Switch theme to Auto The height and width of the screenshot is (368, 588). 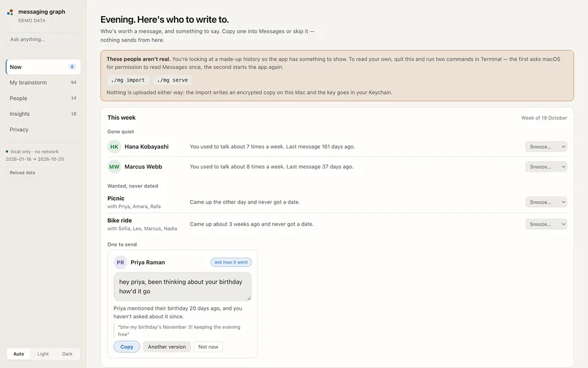point(19,354)
